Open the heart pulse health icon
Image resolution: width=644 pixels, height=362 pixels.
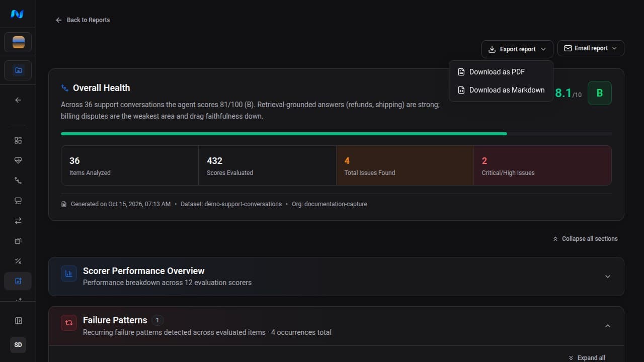tap(18, 160)
